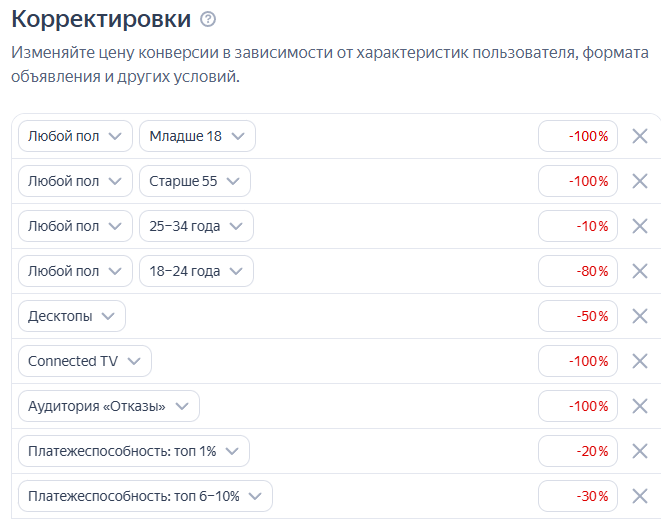Delete the Connected TV adjustment row
The image size is (661, 519).
640,361
